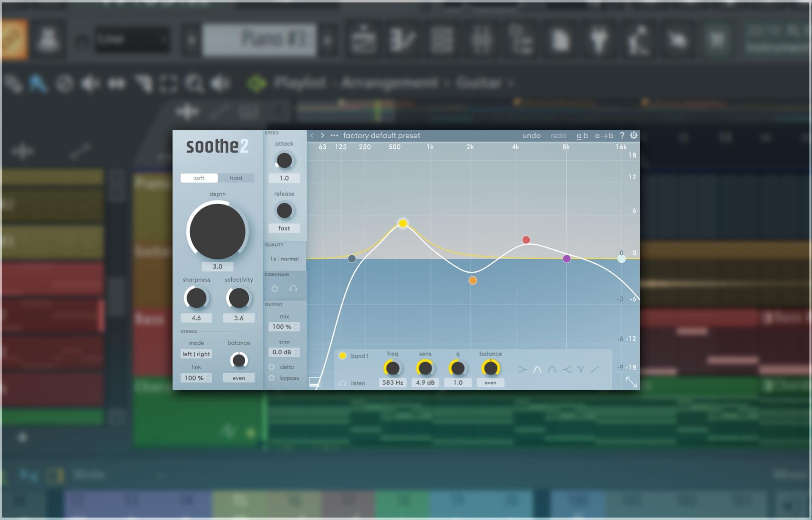Viewport: 812px width, 520px height.
Task: Click the band listen label
Action: pos(358,383)
